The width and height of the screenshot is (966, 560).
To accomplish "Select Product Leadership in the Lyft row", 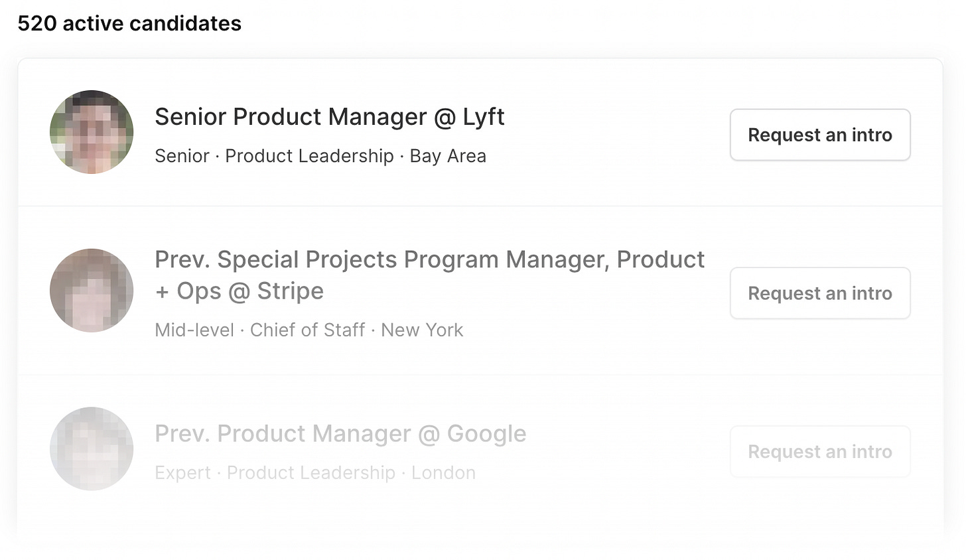I will pyautogui.click(x=309, y=156).
